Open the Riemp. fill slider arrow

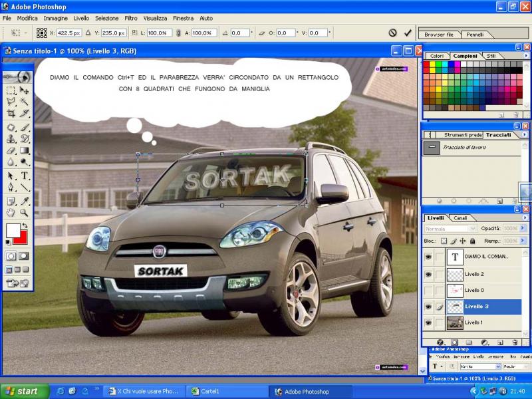click(523, 241)
